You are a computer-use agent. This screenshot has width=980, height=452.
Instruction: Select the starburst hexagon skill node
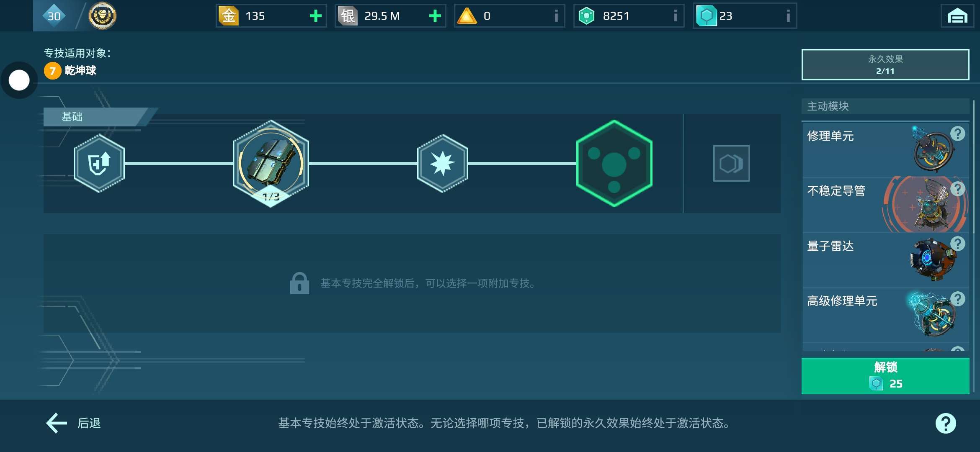[442, 163]
